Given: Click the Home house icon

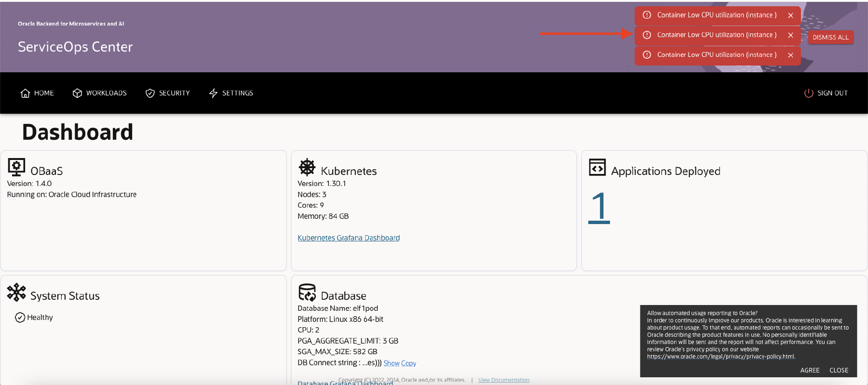Looking at the screenshot, I should click(25, 93).
